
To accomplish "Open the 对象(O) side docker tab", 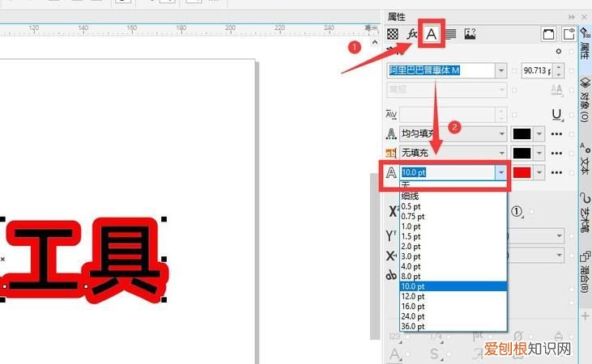I will 586,99.
